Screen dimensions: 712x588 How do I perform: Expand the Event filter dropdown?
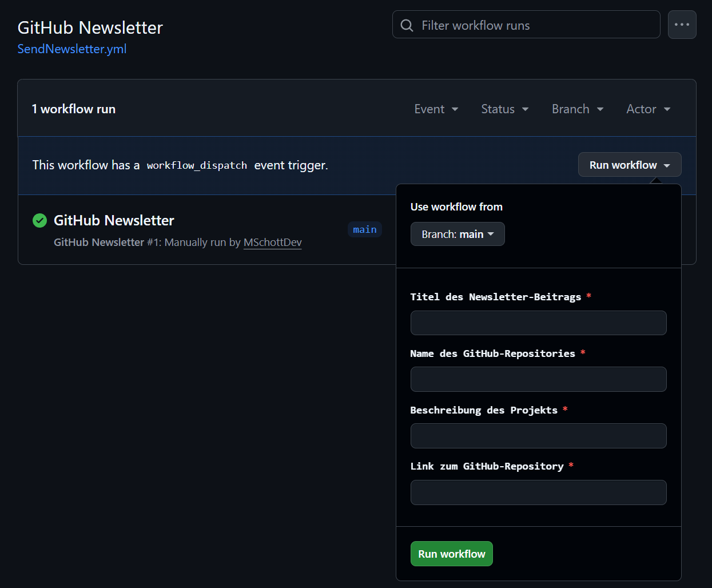(x=436, y=109)
